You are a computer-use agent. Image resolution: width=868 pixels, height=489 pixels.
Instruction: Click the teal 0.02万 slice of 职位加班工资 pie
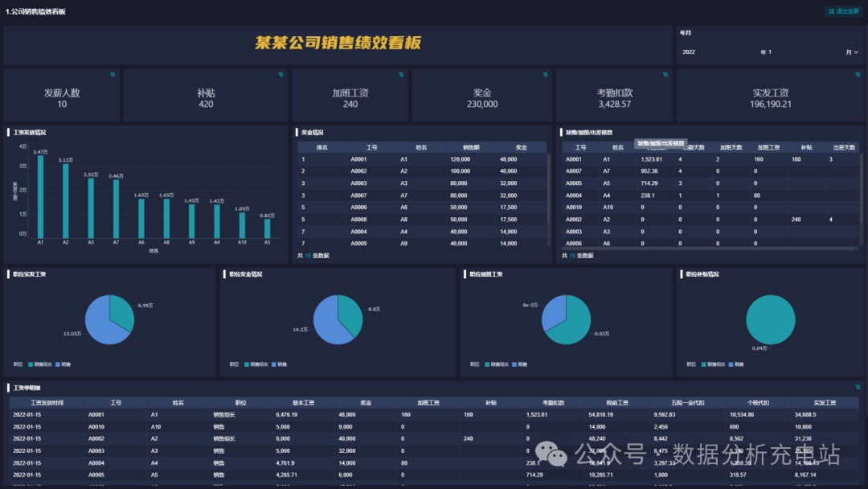click(573, 327)
